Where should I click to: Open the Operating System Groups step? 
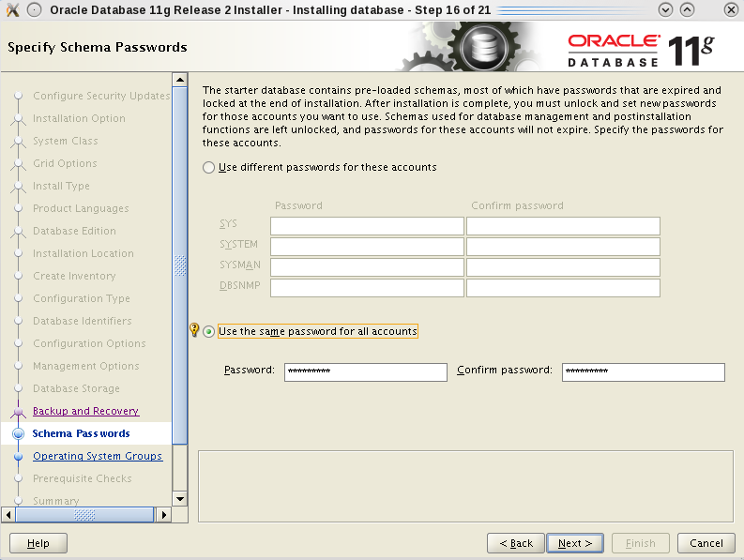(98, 456)
